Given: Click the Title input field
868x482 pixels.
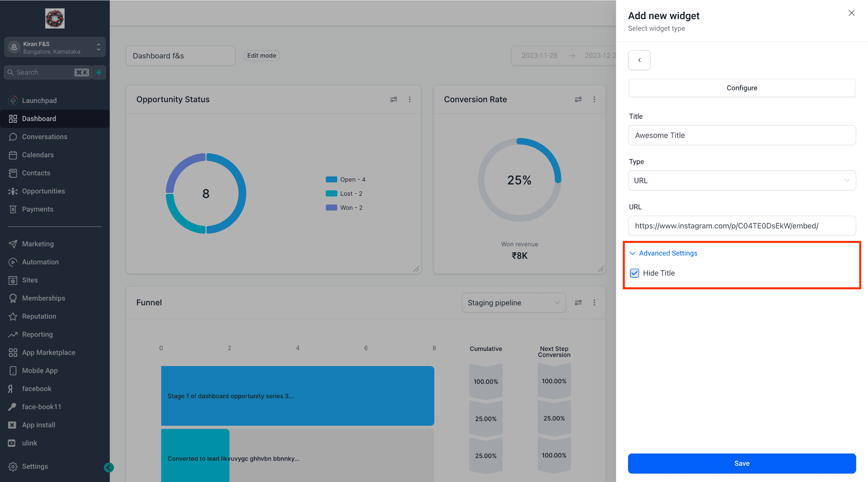Looking at the screenshot, I should point(742,135).
